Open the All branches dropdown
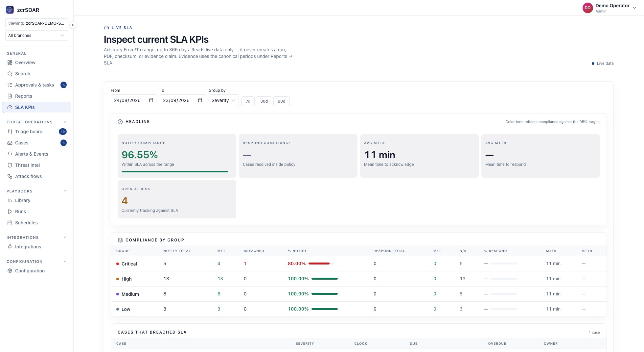The image size is (644, 352). point(36,36)
